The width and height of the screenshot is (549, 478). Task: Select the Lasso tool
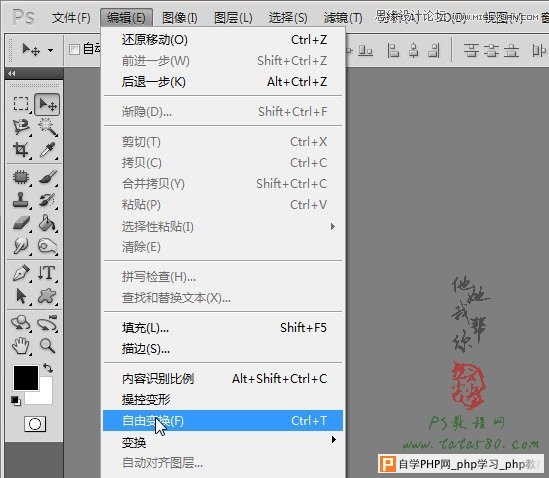[21, 127]
